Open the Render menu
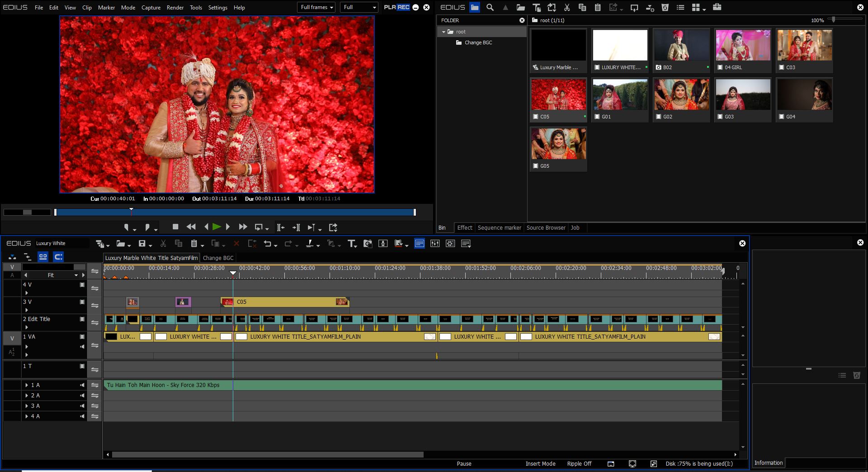Image resolution: width=868 pixels, height=472 pixels. click(x=175, y=8)
